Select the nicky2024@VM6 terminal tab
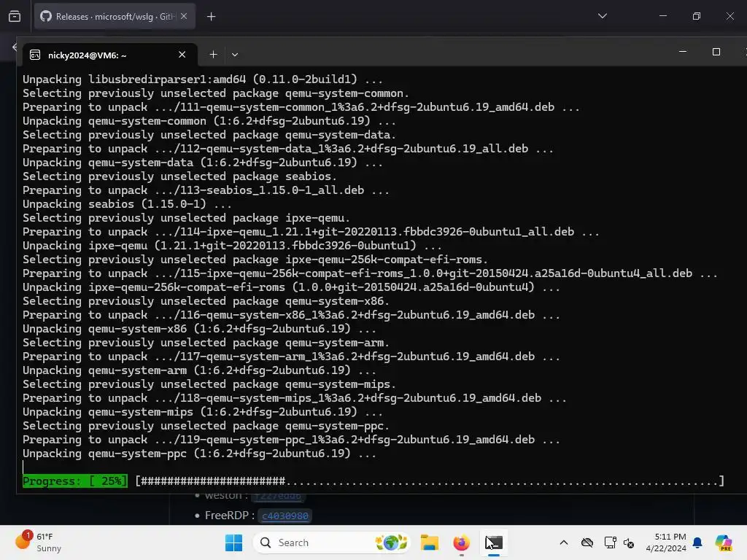Screen dimensions: 747x560 pyautogui.click(x=109, y=55)
